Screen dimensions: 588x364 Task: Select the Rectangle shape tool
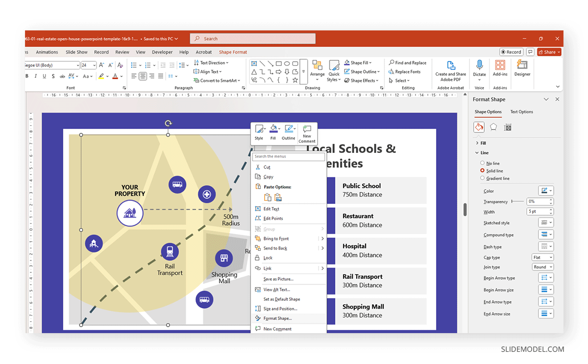[278, 63]
